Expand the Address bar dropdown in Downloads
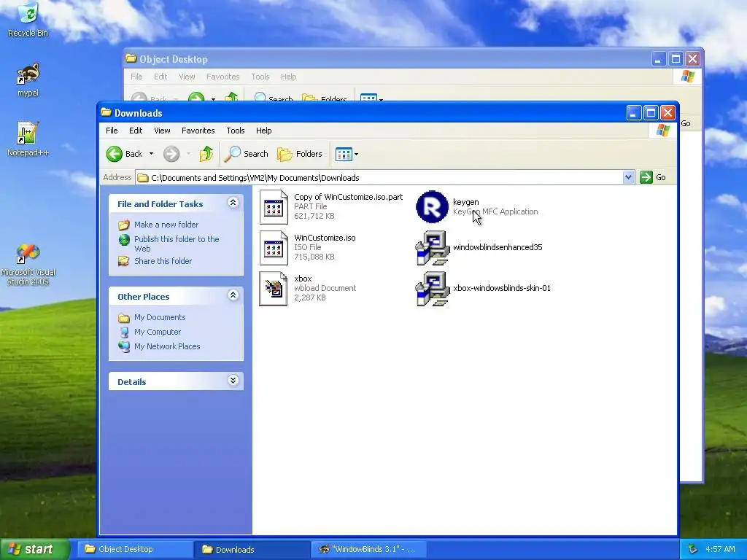The image size is (747, 560). pos(628,177)
